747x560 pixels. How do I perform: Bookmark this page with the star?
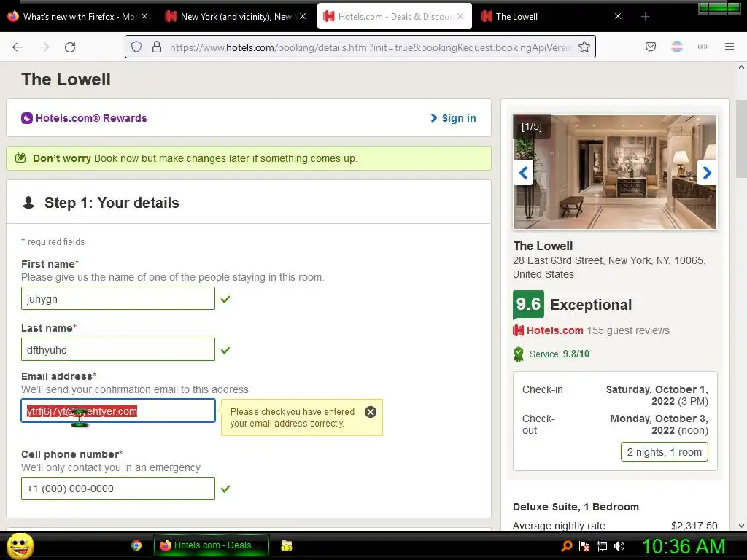(x=584, y=47)
